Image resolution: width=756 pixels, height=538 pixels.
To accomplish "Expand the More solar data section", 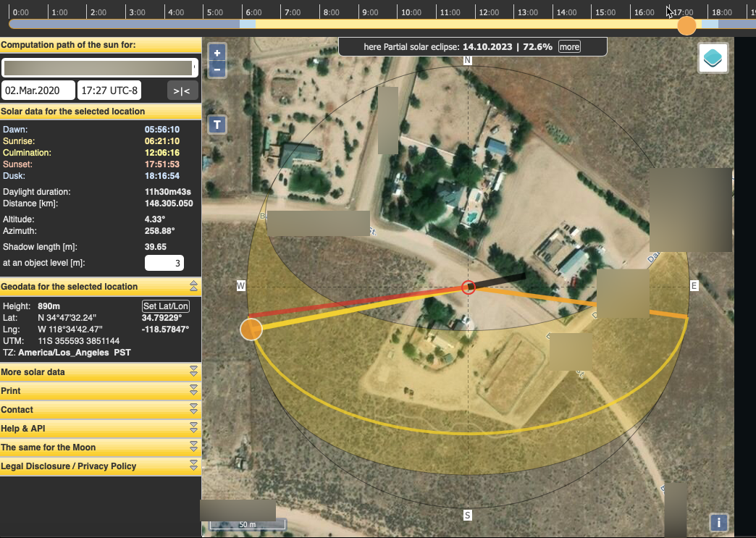I will point(101,371).
